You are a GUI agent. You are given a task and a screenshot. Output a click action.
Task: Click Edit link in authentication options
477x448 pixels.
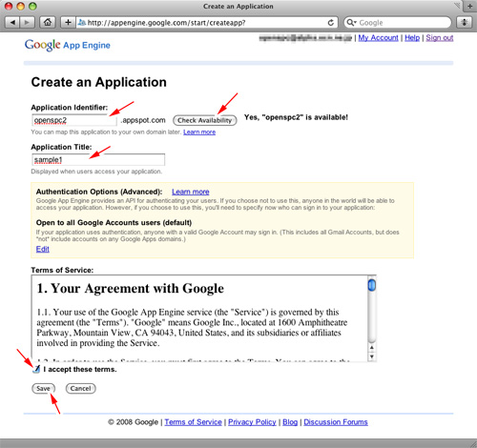point(43,249)
